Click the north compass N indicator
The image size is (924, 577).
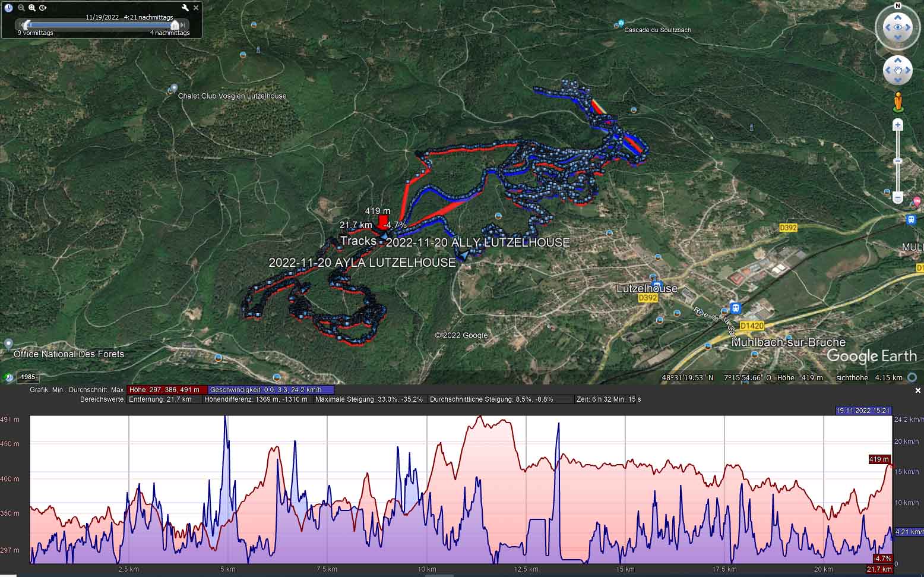tap(897, 6)
